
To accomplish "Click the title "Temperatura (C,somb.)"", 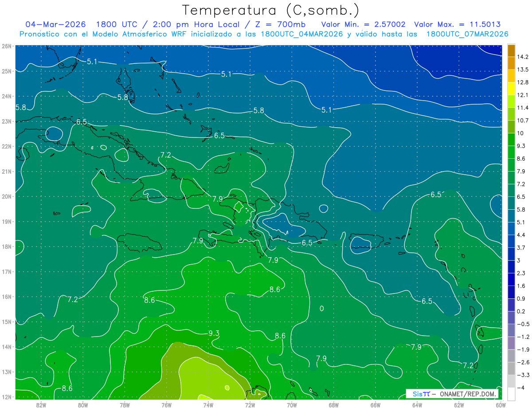I will [271, 11].
